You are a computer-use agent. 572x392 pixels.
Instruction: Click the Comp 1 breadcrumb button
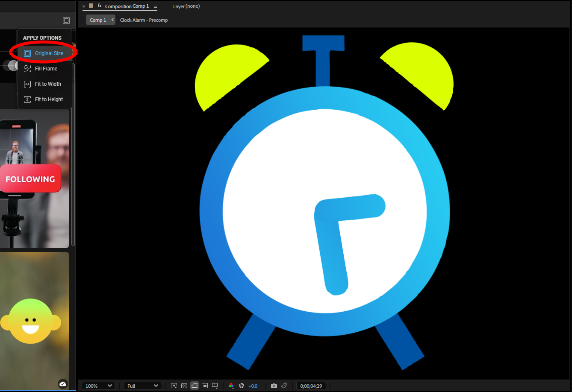(97, 20)
